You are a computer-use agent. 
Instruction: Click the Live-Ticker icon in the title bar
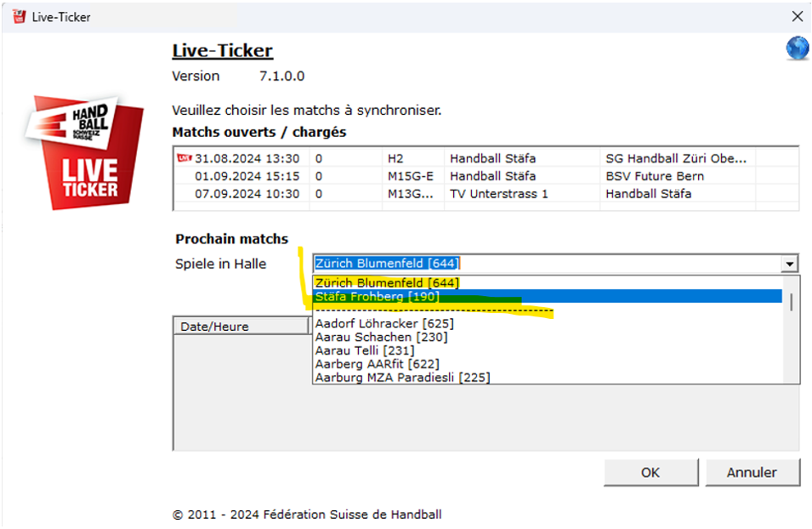19,17
